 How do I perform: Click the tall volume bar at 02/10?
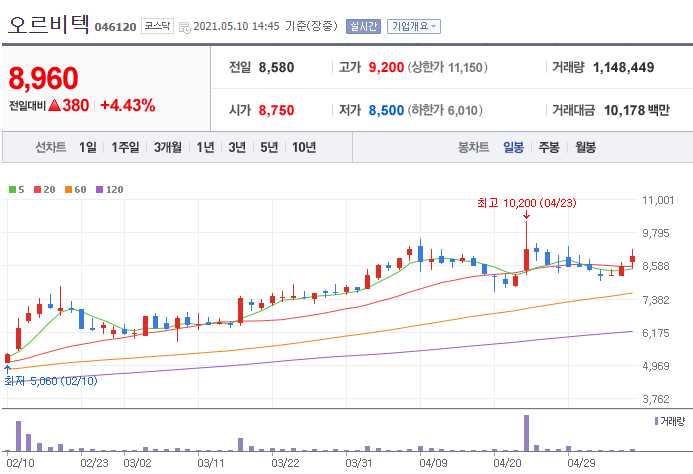point(19,436)
